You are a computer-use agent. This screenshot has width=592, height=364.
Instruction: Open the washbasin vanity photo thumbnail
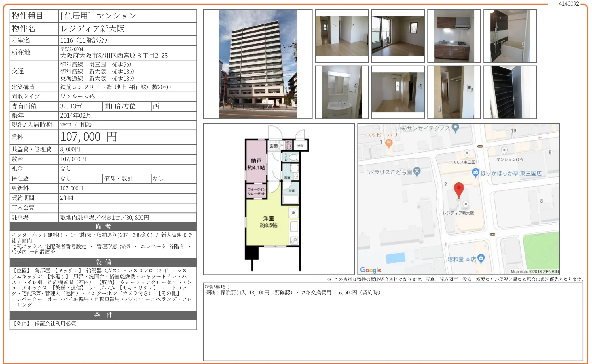341,92
